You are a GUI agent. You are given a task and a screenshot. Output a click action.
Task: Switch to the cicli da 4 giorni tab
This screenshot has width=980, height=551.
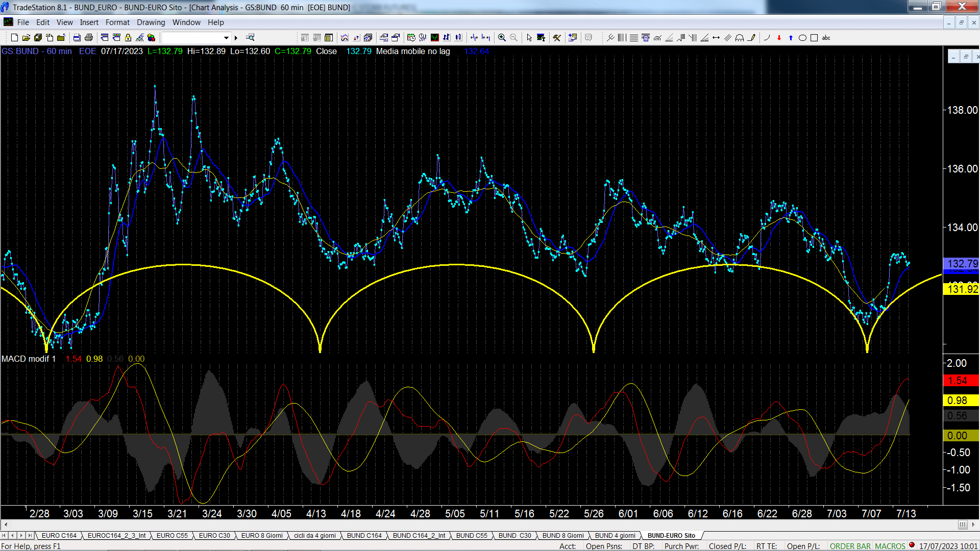[315, 535]
